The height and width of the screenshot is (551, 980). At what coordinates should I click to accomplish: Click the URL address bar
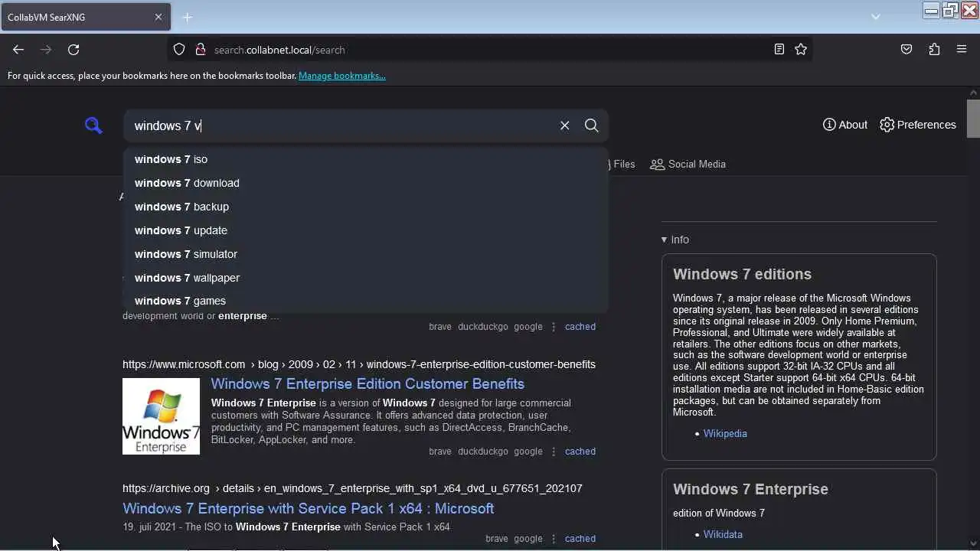[x=490, y=50]
